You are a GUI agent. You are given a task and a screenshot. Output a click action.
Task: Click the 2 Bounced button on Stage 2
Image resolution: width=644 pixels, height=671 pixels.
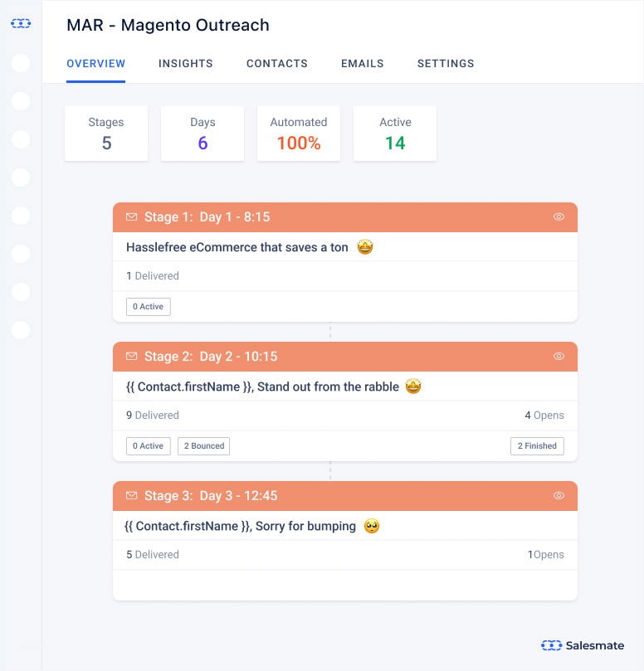click(203, 445)
